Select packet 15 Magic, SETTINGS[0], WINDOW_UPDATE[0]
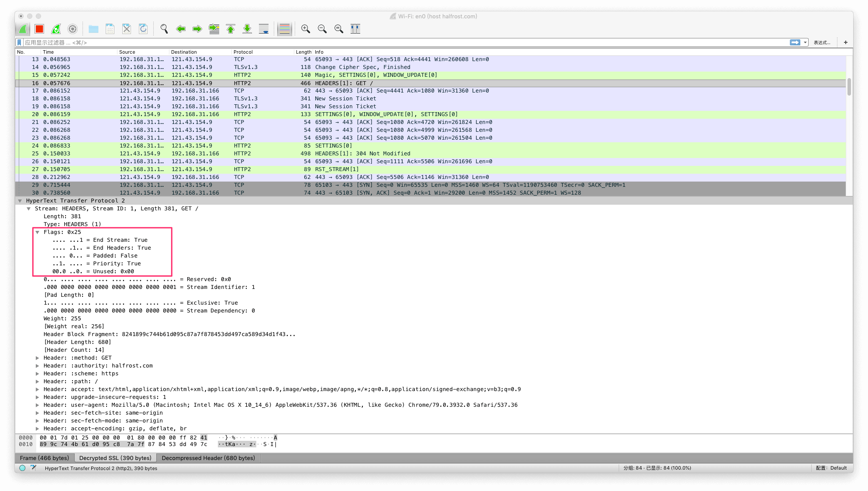 click(431, 75)
